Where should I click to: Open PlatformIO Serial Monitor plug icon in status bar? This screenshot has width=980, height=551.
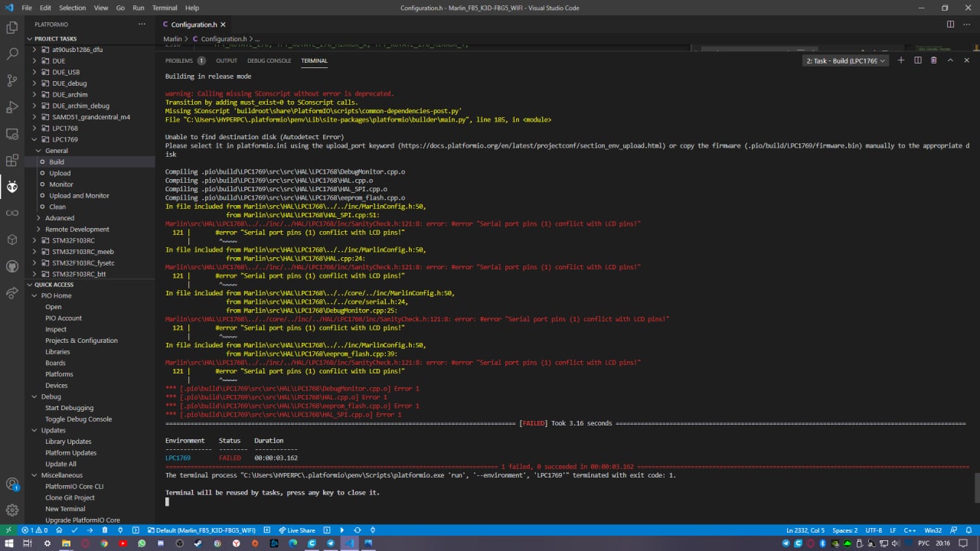point(120,530)
